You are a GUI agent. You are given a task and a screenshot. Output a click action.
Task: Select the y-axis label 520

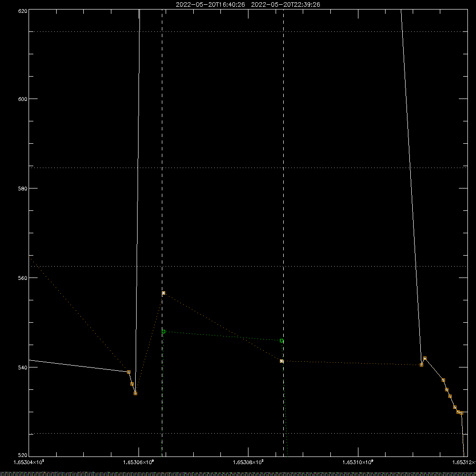(x=23, y=455)
